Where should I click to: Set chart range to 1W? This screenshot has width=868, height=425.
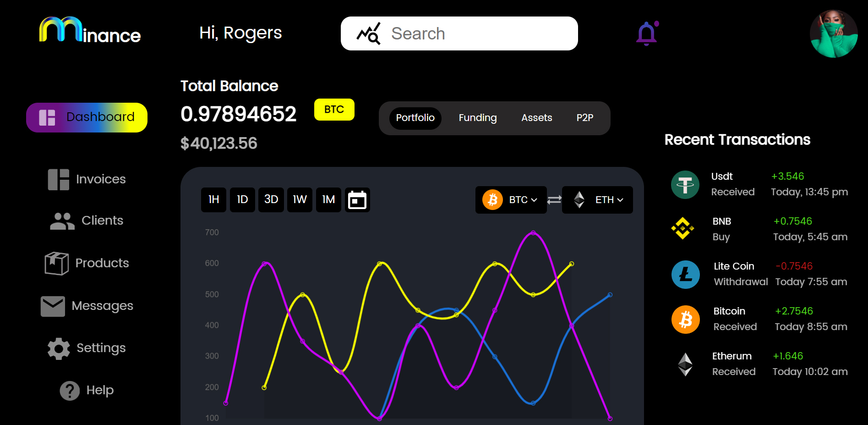coord(300,199)
